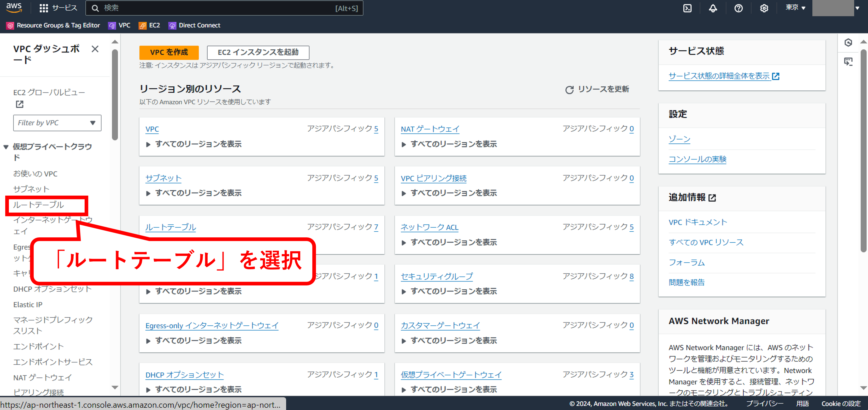Expand すべてのリージョンを表示 under Egress-only インターネットゲートウェイ
The image size is (868, 410).
click(194, 341)
